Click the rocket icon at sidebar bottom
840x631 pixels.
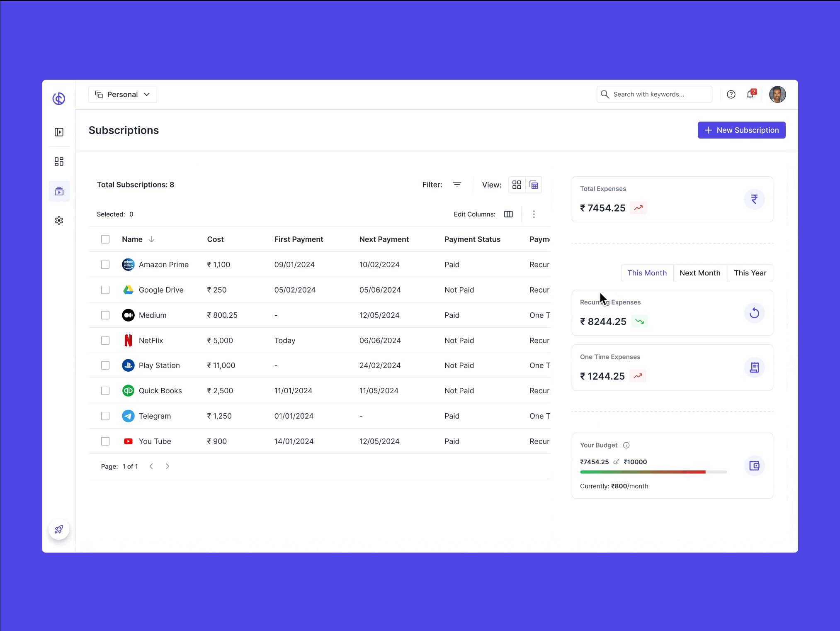[59, 529]
